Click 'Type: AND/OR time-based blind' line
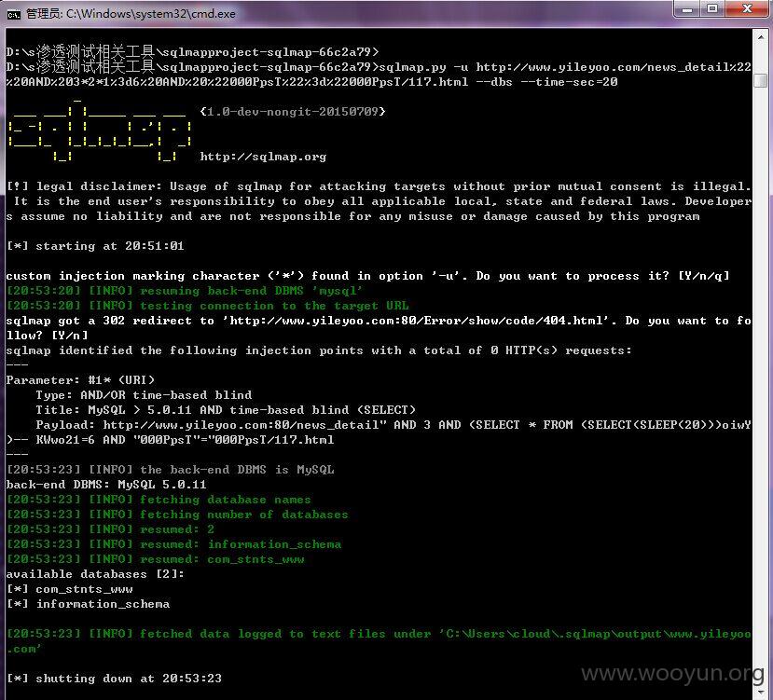Viewport: 773px width, 700px height. tap(144, 395)
